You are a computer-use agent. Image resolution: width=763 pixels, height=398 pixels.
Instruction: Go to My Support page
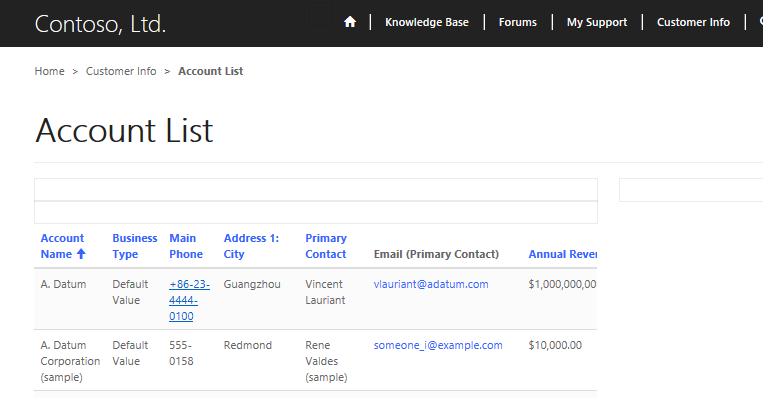coord(597,22)
